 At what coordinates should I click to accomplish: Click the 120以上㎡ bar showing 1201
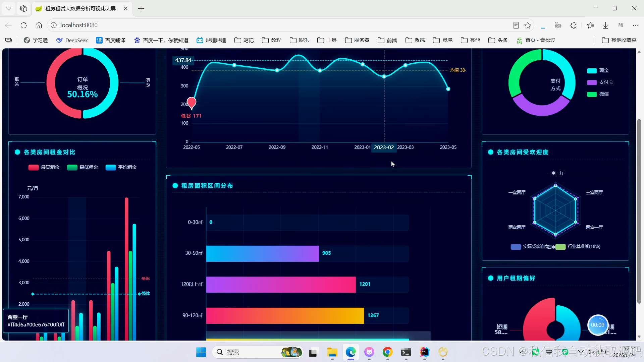pyautogui.click(x=281, y=285)
